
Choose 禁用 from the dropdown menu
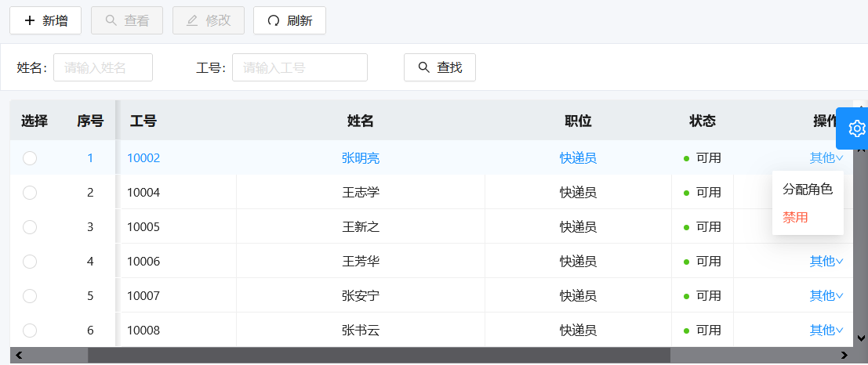point(795,218)
